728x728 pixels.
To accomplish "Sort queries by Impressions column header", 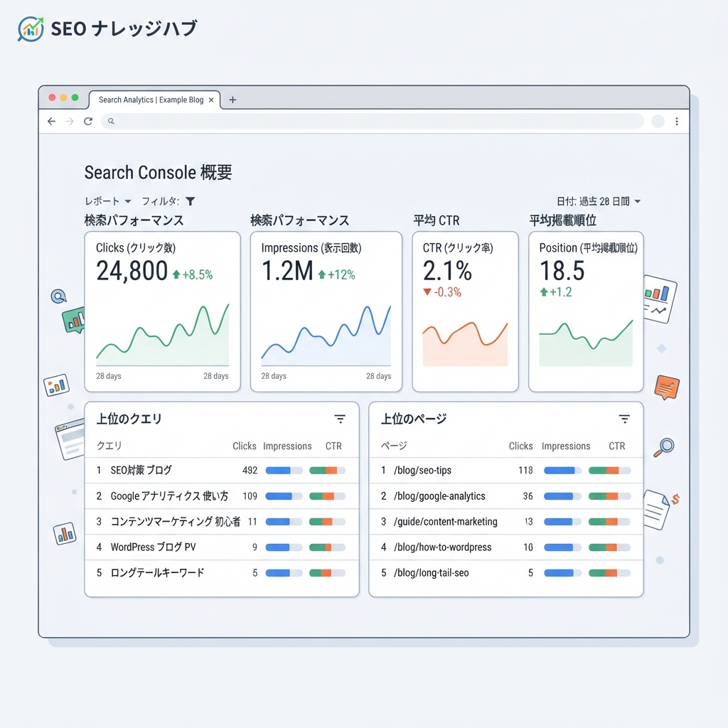I will (x=287, y=446).
